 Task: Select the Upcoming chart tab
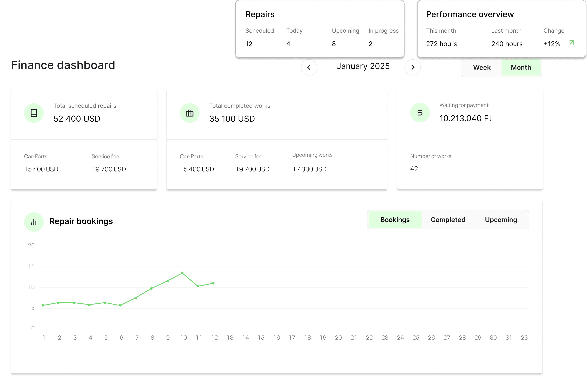501,220
